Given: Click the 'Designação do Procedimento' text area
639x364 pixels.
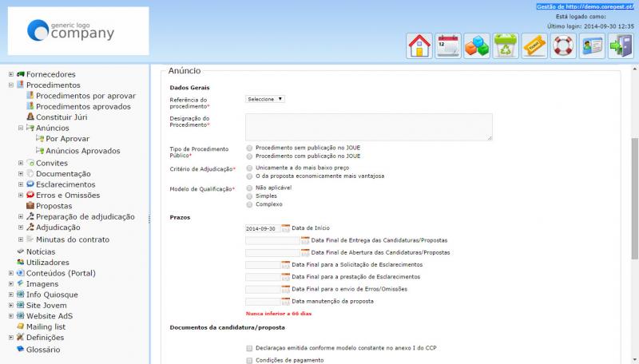Looking at the screenshot, I should (368, 127).
